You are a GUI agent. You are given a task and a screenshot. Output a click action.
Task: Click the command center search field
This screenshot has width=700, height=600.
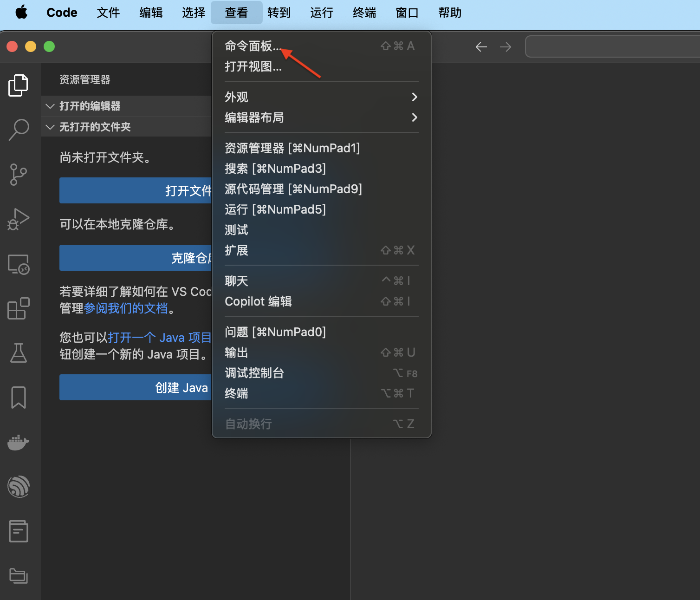[x=612, y=46]
